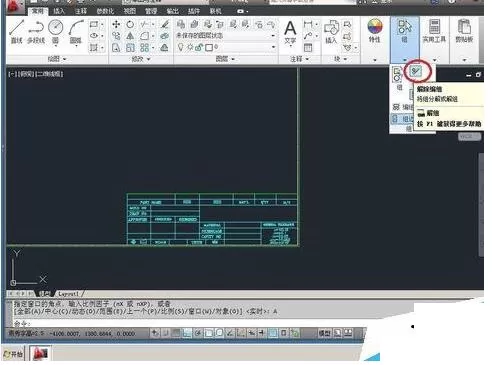Activate the Scale modify tool
Screen dimensions: 492x365
130,47
